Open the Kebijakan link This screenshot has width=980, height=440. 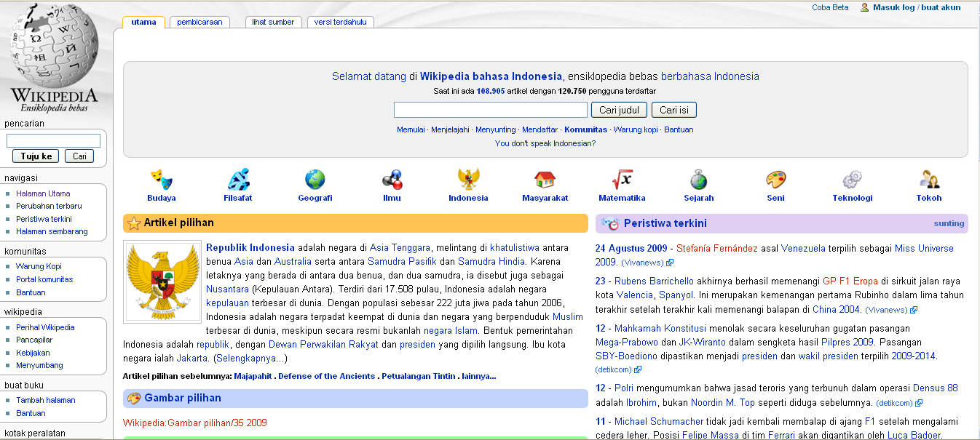tap(33, 353)
